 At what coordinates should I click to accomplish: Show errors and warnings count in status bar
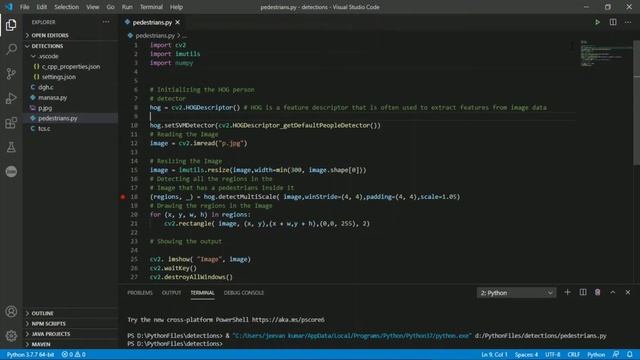(x=73, y=354)
